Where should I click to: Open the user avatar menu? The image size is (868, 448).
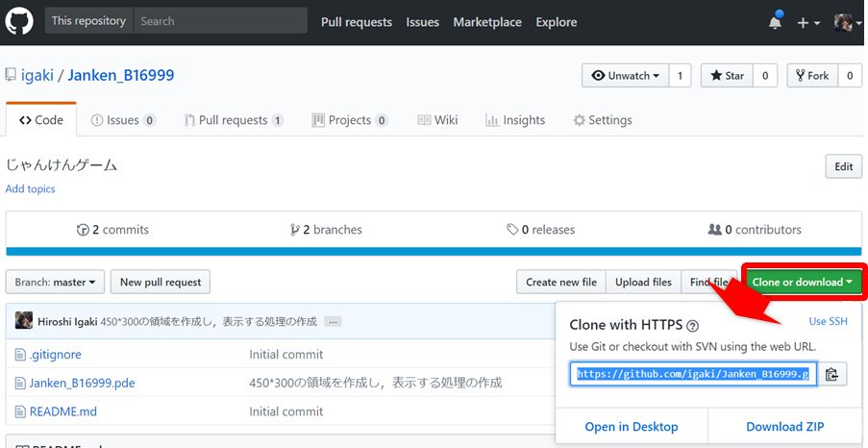pyautogui.click(x=848, y=23)
